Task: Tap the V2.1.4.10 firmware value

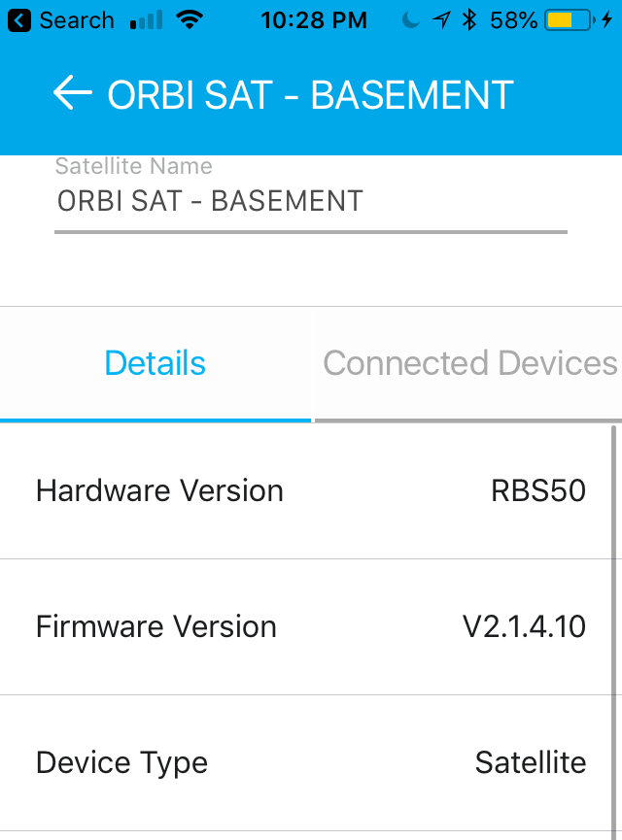Action: pos(524,626)
